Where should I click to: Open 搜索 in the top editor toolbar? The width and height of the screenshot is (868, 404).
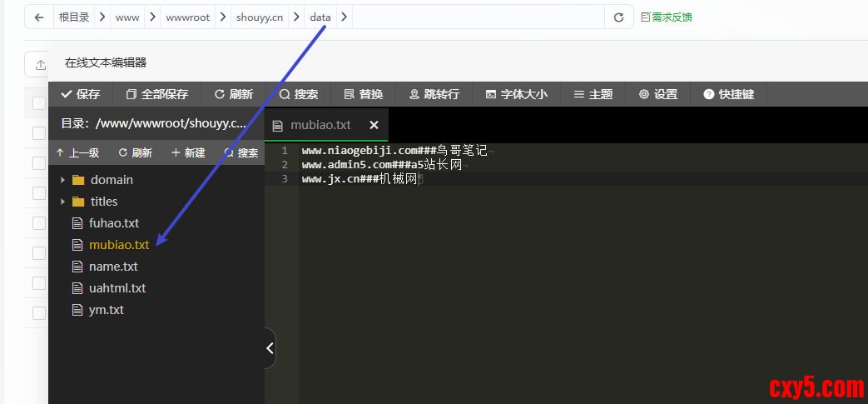coord(299,94)
